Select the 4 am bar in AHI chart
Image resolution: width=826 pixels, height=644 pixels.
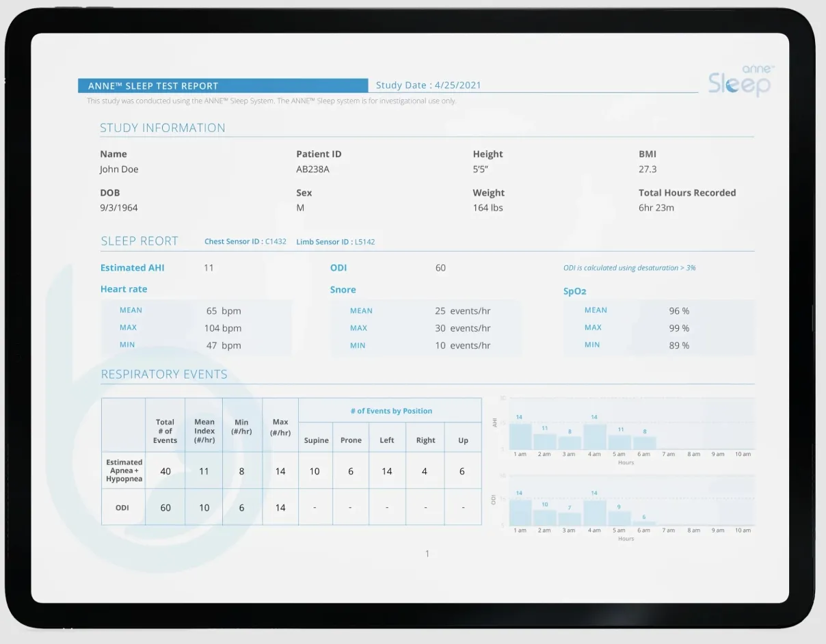[595, 436]
